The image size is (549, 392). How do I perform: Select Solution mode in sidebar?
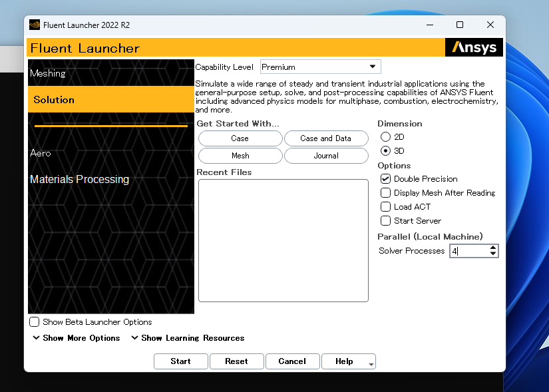click(x=111, y=99)
